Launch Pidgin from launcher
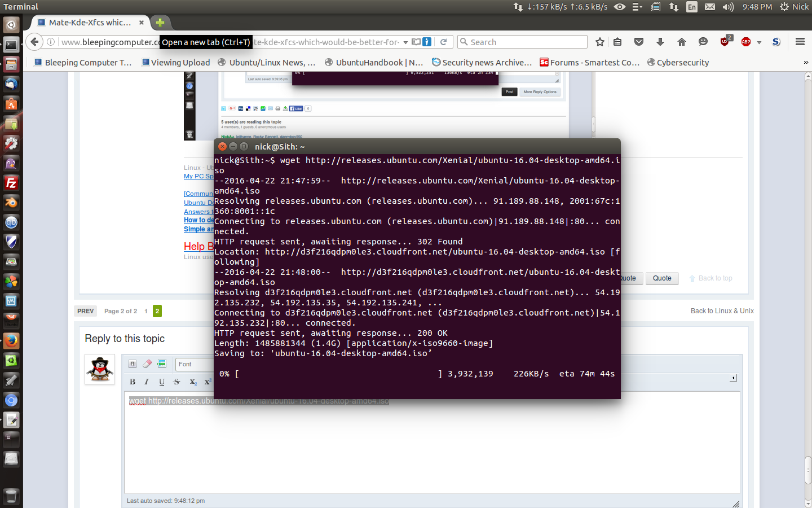 pyautogui.click(x=11, y=163)
